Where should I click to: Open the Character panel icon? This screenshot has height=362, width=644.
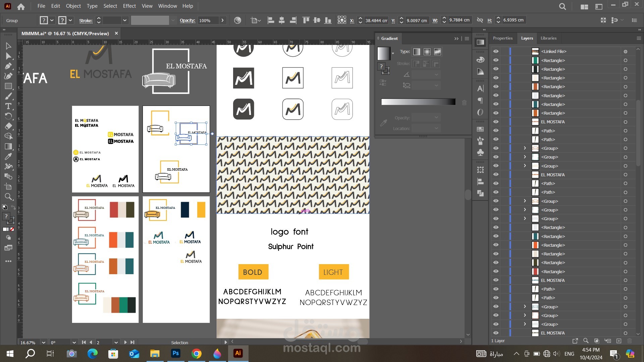[480, 89]
